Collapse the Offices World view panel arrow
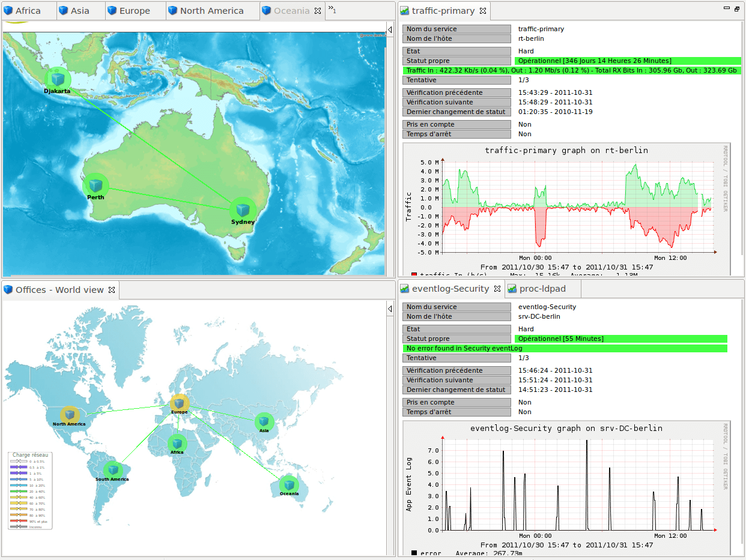Image resolution: width=746 pixels, height=560 pixels. click(390, 309)
